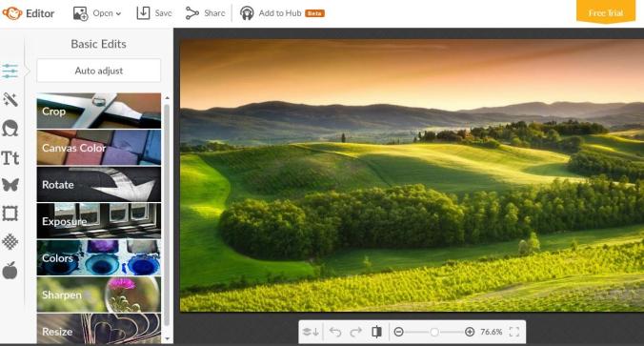Viewport: 644px width, 346px height.
Task: Click the Add to Hub icon
Action: [x=247, y=13]
